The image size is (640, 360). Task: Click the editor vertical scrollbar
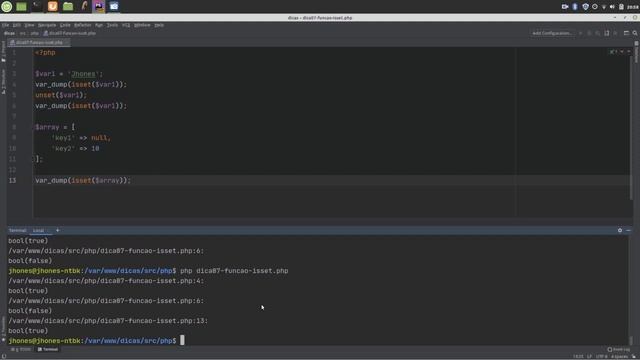(x=631, y=127)
